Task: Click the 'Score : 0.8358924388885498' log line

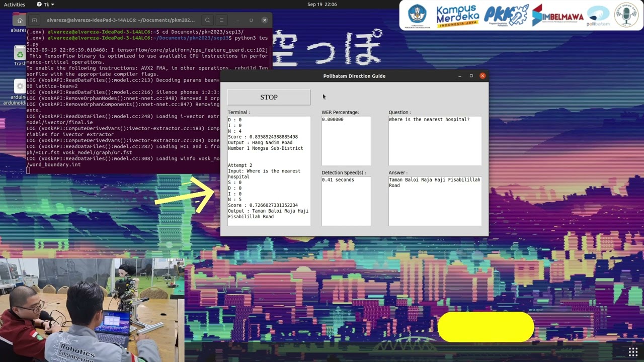Action: [263, 137]
